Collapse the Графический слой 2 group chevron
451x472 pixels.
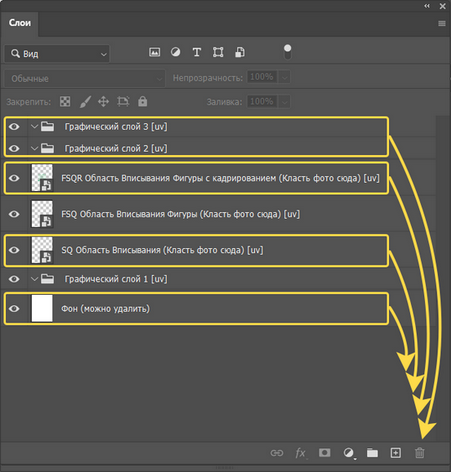(x=34, y=148)
